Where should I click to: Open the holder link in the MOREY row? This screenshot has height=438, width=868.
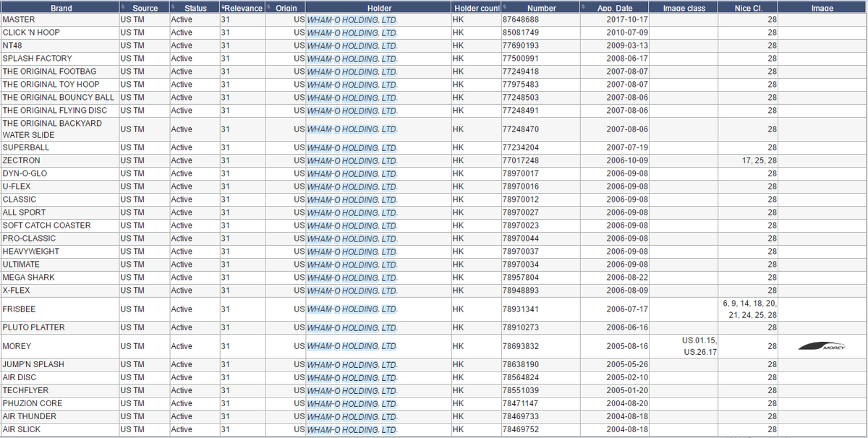point(352,346)
